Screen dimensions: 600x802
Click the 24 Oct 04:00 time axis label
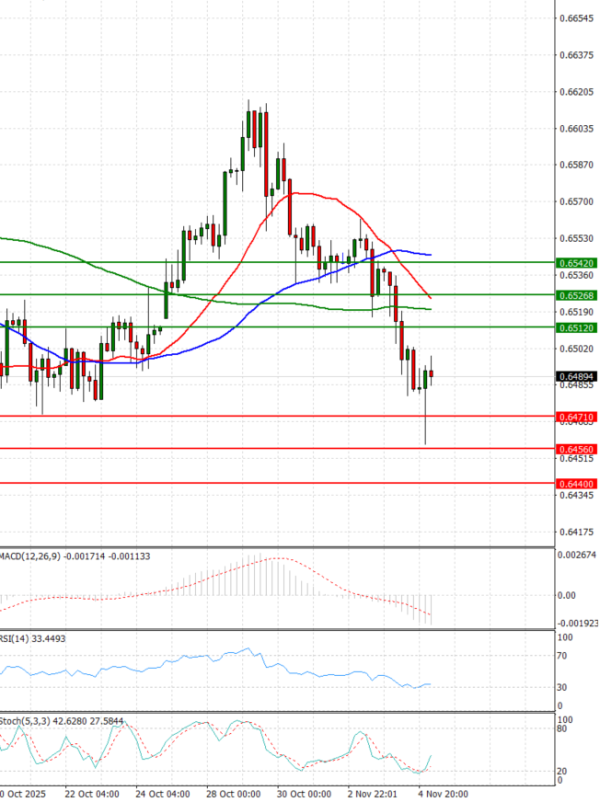(162, 794)
